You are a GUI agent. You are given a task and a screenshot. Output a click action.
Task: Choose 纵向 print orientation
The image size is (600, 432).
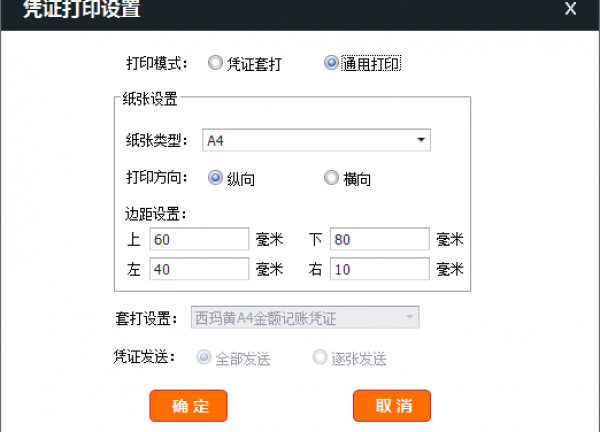click(x=214, y=178)
